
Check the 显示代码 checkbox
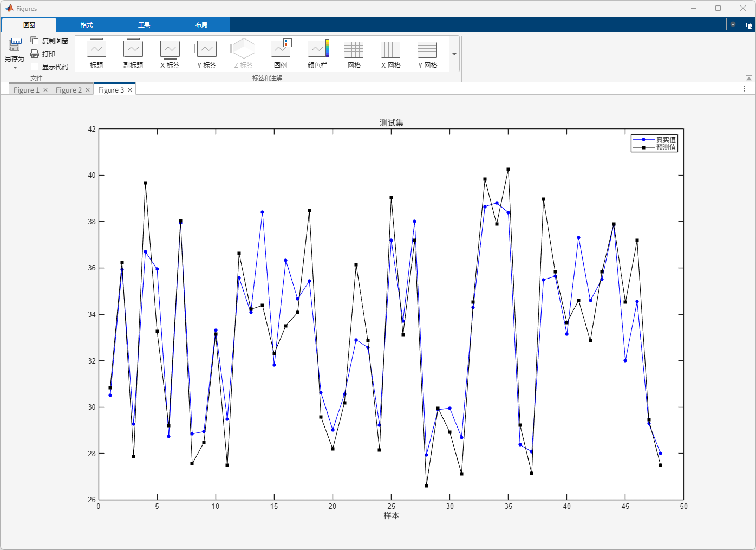coord(35,67)
